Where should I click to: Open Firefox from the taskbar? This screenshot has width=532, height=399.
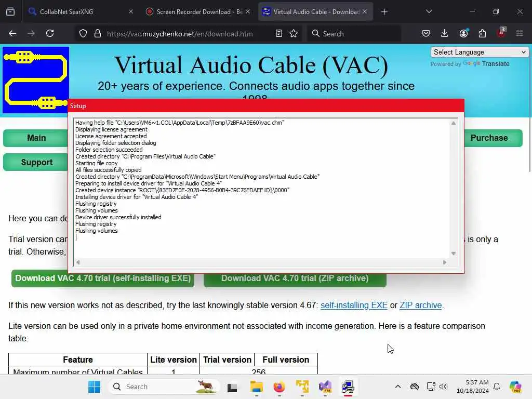(279, 387)
